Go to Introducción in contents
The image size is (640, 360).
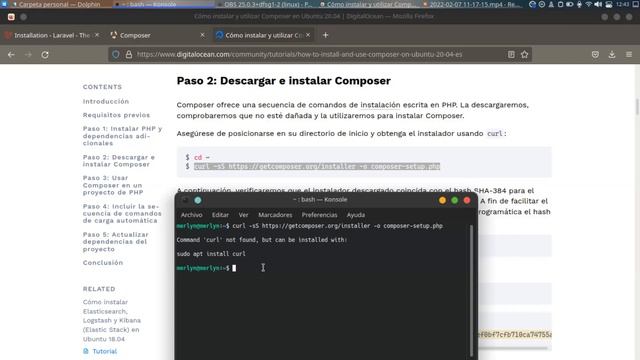point(106,101)
